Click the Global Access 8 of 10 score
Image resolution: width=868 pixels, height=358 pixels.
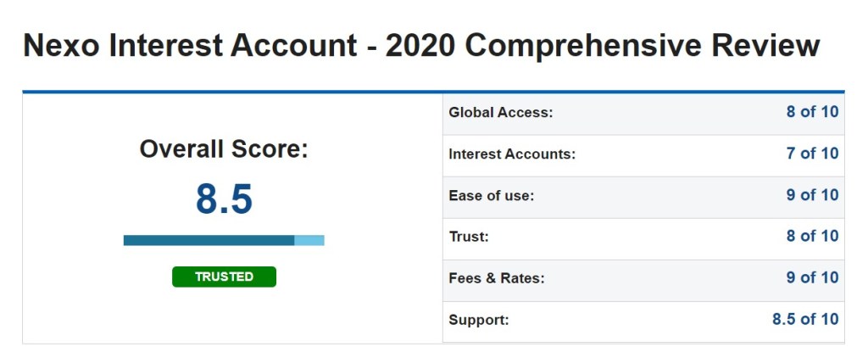tap(812, 112)
